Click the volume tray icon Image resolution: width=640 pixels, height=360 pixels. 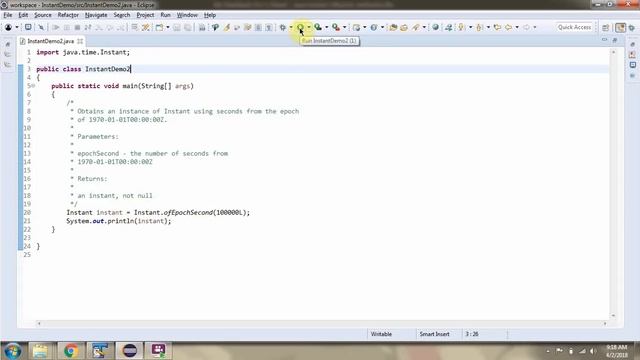(593, 351)
